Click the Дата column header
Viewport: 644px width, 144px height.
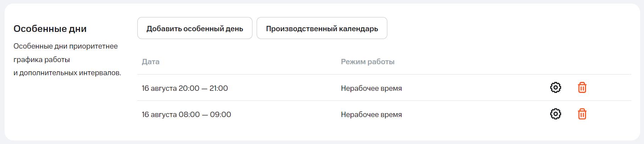point(150,62)
